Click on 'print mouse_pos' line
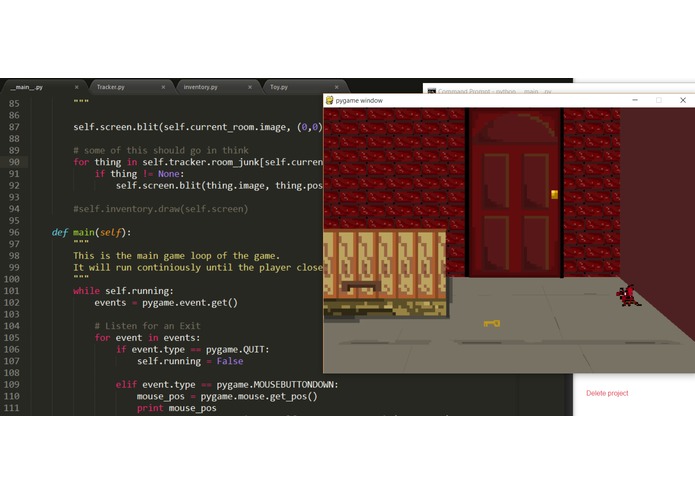Viewport: 695px width, 494px height. 176,408
